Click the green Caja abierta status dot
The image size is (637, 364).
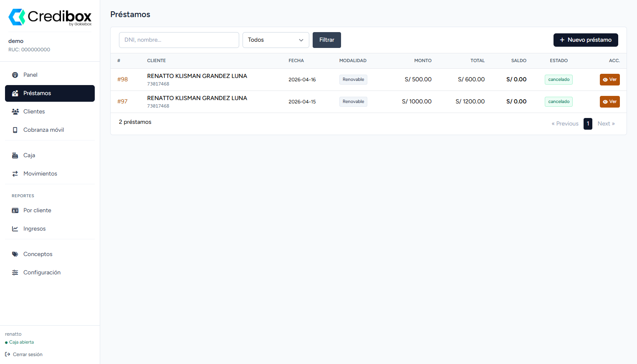tap(6, 343)
